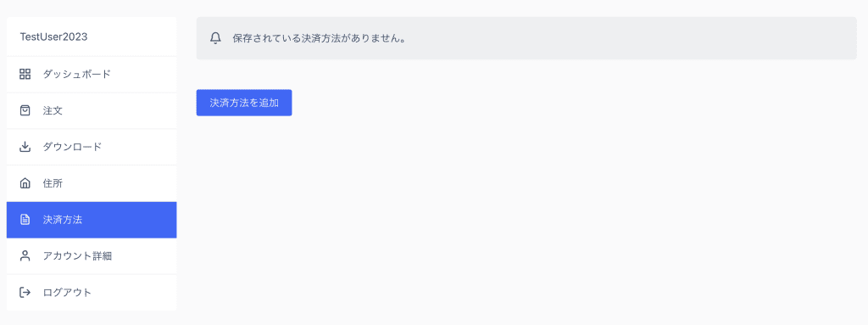The width and height of the screenshot is (868, 325).
Task: Click the download arrow icon
Action: point(25,147)
